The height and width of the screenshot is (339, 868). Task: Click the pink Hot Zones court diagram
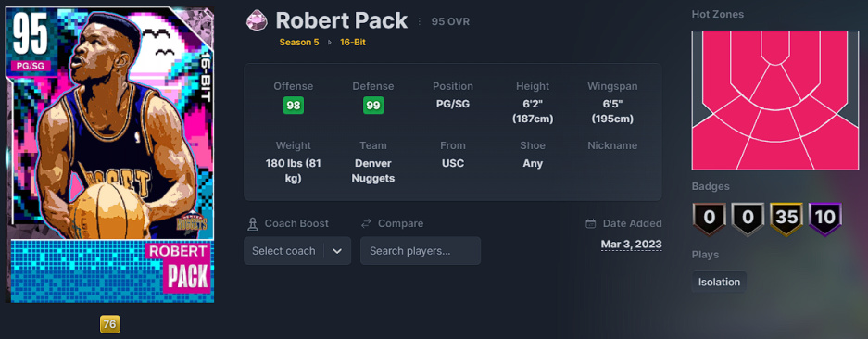775,100
